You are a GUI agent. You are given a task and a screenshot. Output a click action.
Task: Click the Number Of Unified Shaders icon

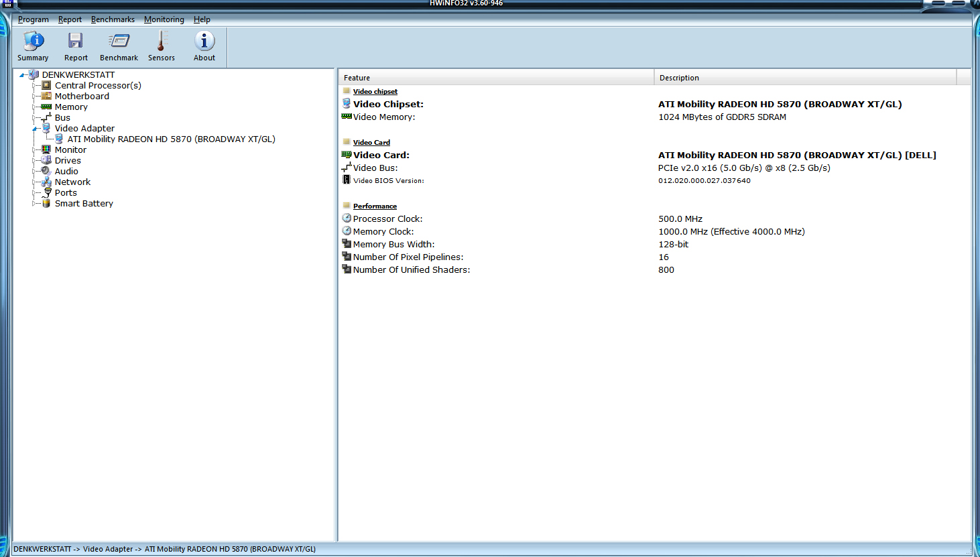click(x=347, y=269)
